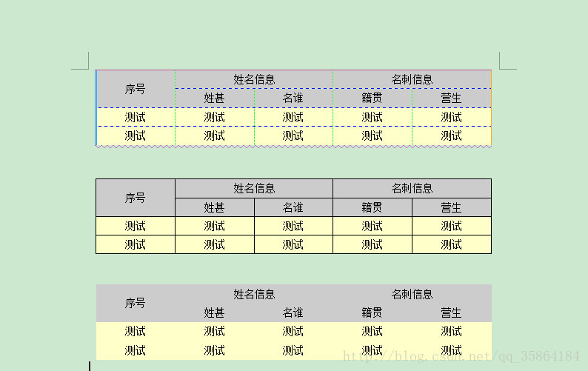Click first 测试 under 营生 in borderless table
Image resolution: width=588 pixels, height=371 pixels.
coord(452,331)
